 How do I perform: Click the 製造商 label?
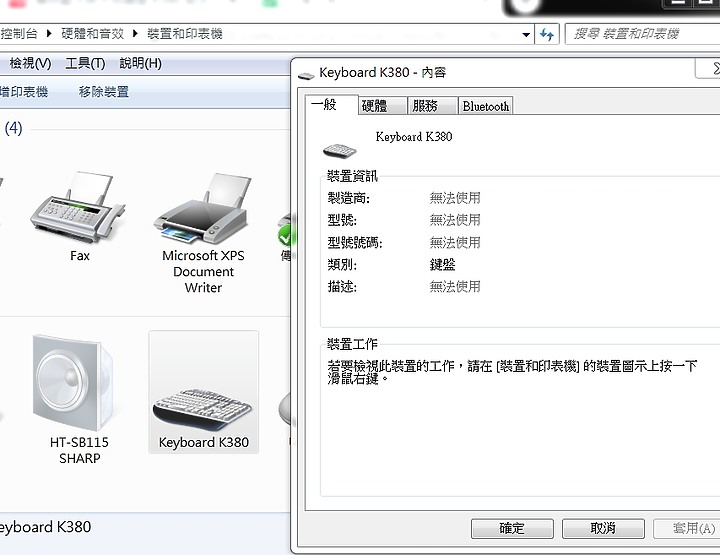click(349, 198)
